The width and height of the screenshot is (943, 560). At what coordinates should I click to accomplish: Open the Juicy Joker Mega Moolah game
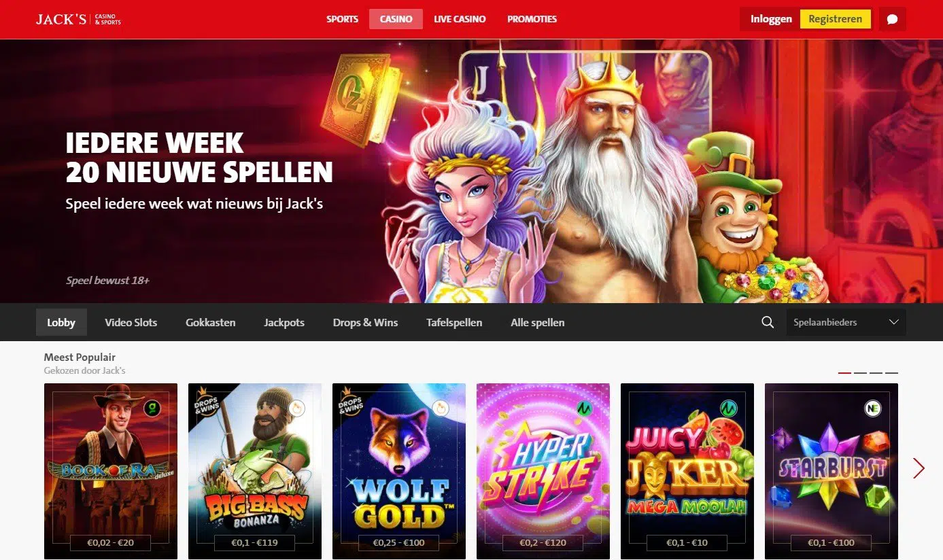pyautogui.click(x=687, y=471)
